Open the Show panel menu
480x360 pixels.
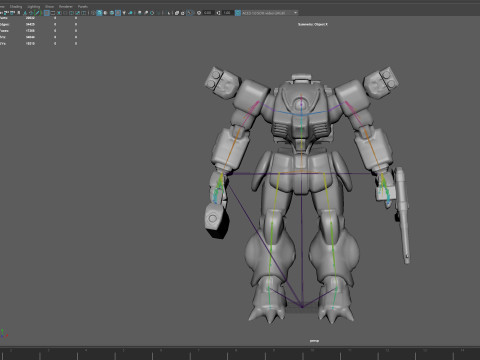[x=49, y=6]
